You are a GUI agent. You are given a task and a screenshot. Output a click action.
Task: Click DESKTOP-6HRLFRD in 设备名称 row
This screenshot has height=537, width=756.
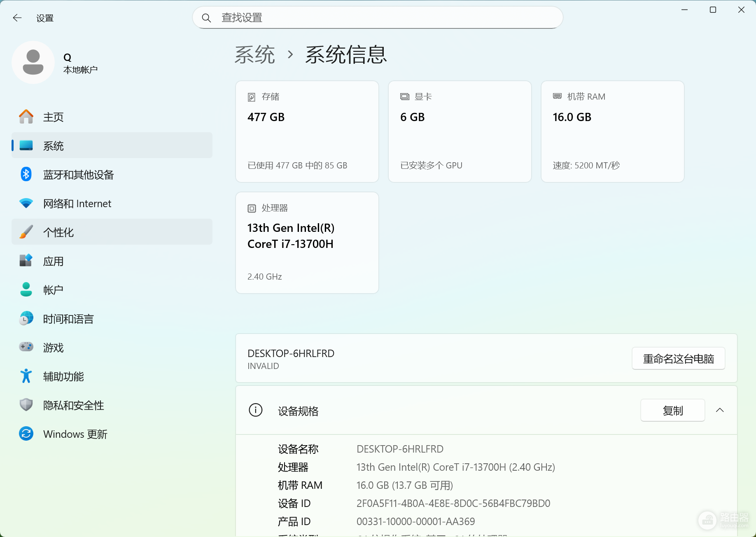(400, 449)
